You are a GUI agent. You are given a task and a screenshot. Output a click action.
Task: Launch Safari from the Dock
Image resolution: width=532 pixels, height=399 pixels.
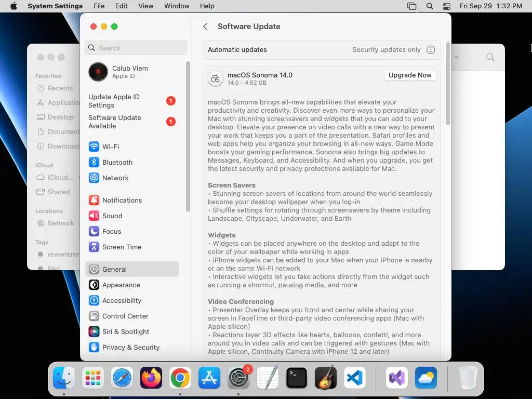coord(122,378)
